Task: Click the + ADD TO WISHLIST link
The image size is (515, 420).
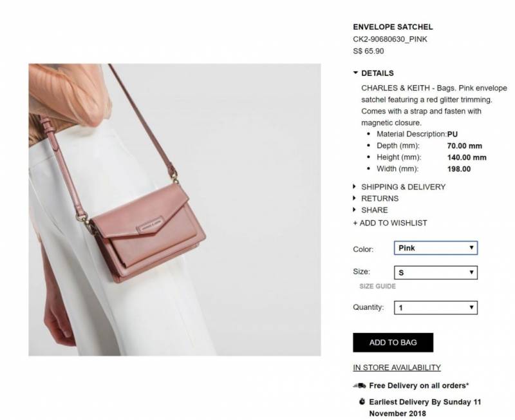Action: coord(390,223)
